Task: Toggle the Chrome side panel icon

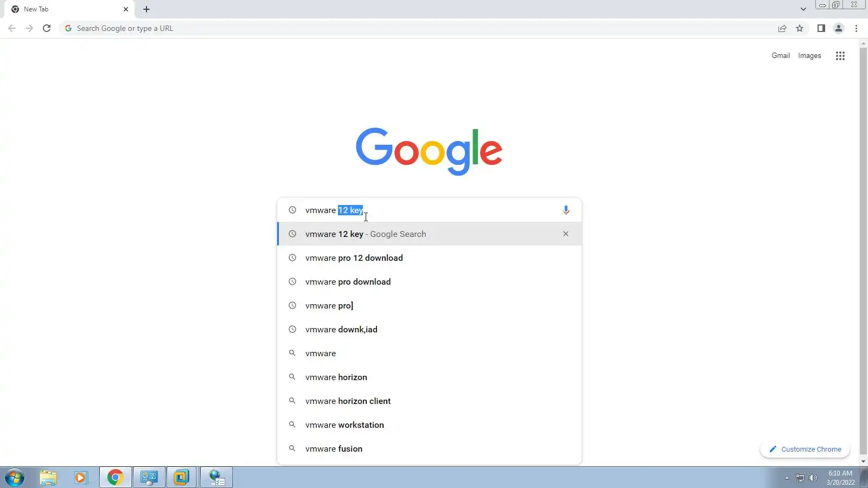Action: (821, 28)
